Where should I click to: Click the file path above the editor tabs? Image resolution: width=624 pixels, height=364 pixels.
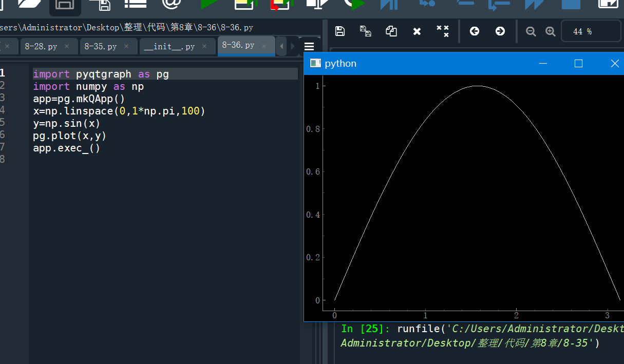click(x=126, y=27)
